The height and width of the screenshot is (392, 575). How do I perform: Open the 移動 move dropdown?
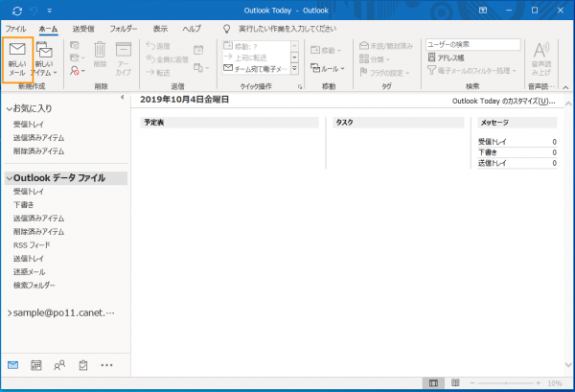(x=326, y=50)
